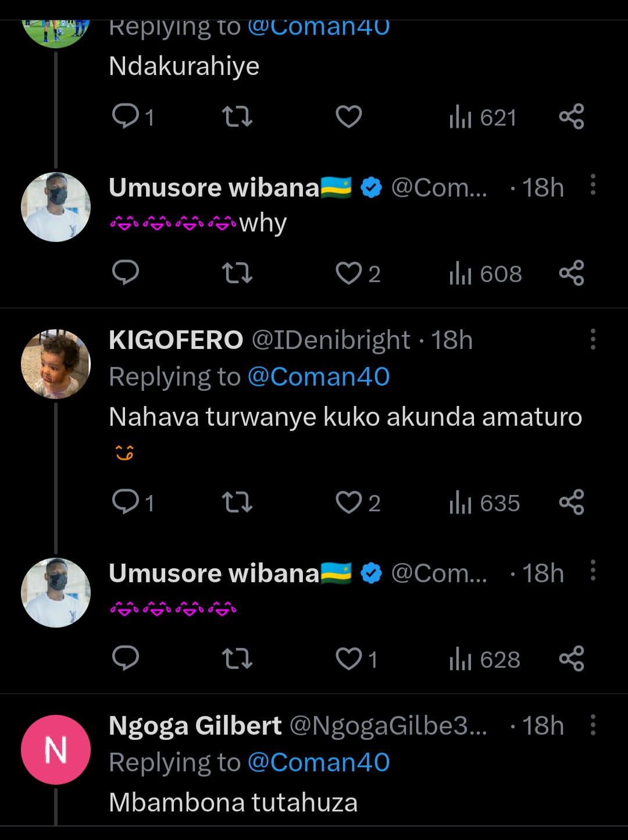Reply to KIGOFERO's amaturo tweet
The image size is (628, 840).
pyautogui.click(x=126, y=503)
